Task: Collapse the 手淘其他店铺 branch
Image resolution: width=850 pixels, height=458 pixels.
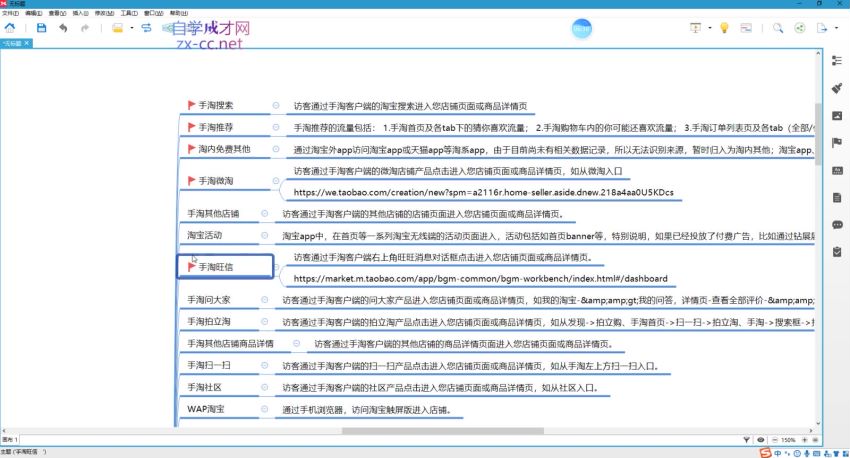Action: click(x=264, y=214)
